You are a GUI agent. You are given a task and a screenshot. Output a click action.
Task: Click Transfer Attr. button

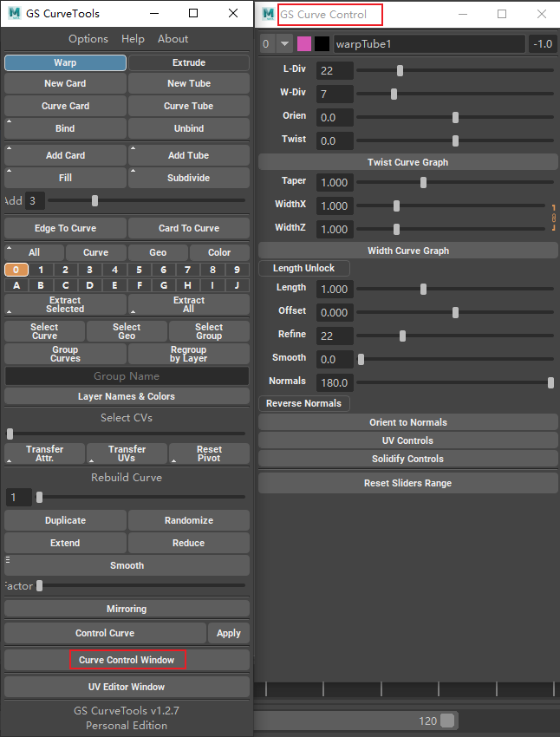(44, 453)
